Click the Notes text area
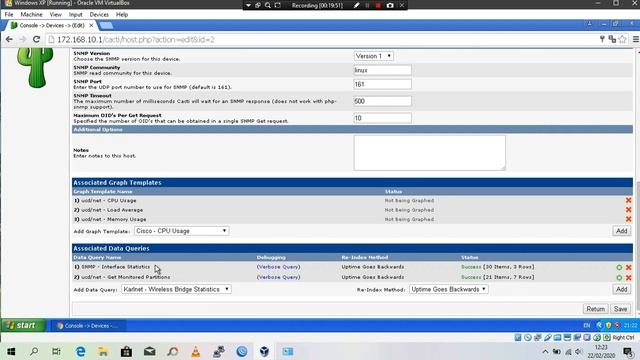Viewport: 640px width, 360px height. point(429,153)
